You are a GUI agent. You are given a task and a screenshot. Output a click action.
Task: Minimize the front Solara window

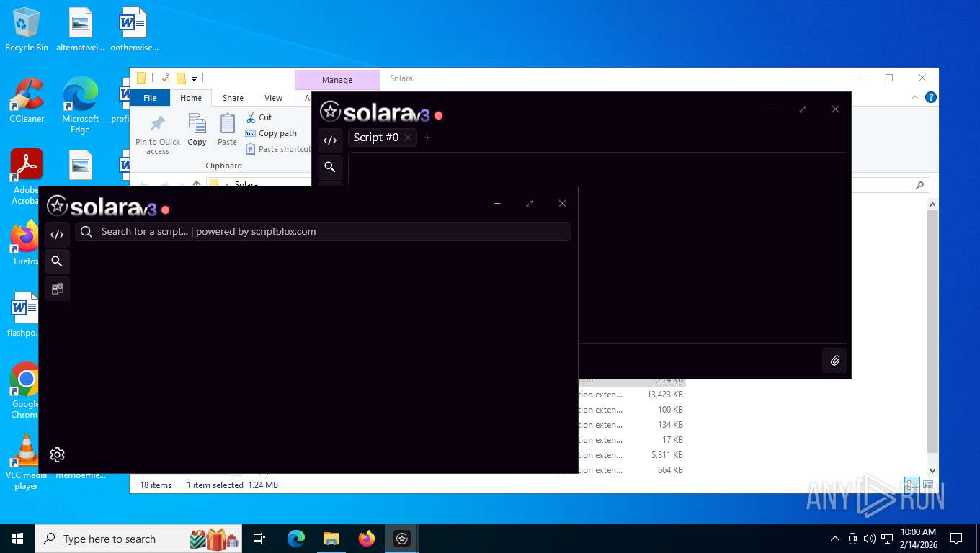(497, 204)
